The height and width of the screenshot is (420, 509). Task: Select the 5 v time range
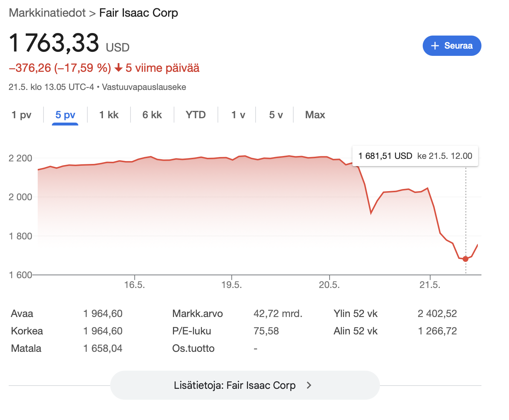276,115
